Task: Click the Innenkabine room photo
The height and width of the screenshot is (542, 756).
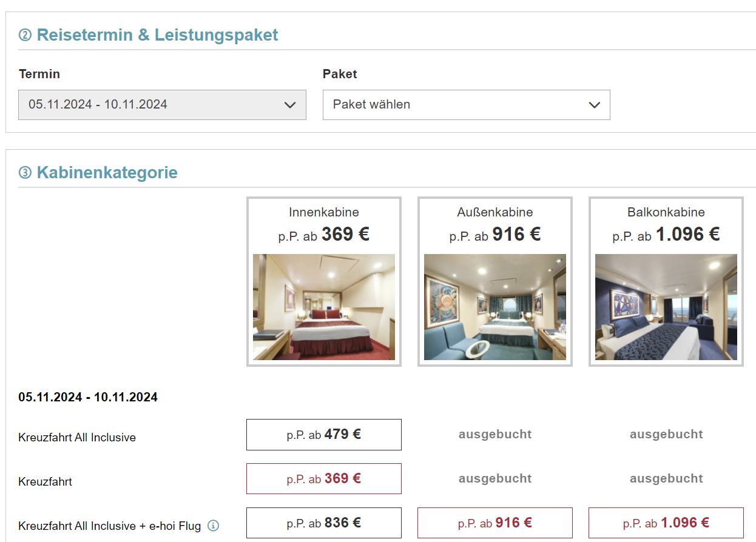Action: coord(324,307)
